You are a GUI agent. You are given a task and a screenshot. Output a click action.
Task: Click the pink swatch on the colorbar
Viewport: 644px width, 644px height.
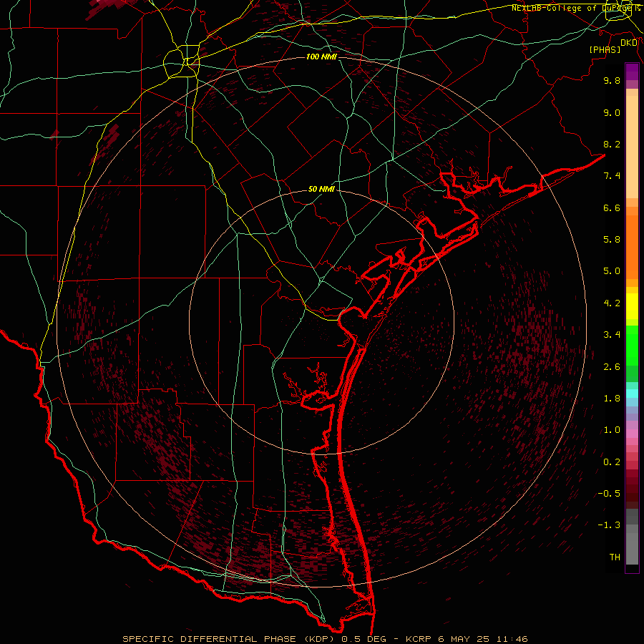click(632, 434)
